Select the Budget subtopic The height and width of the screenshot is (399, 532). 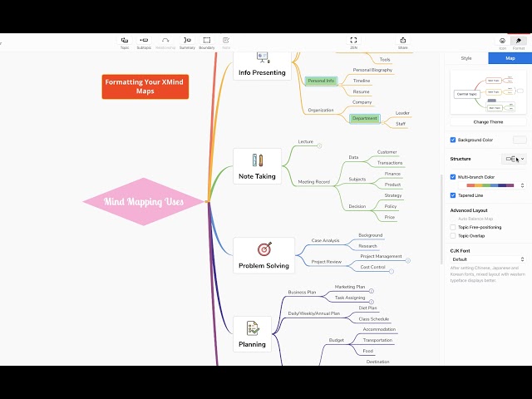click(336, 340)
